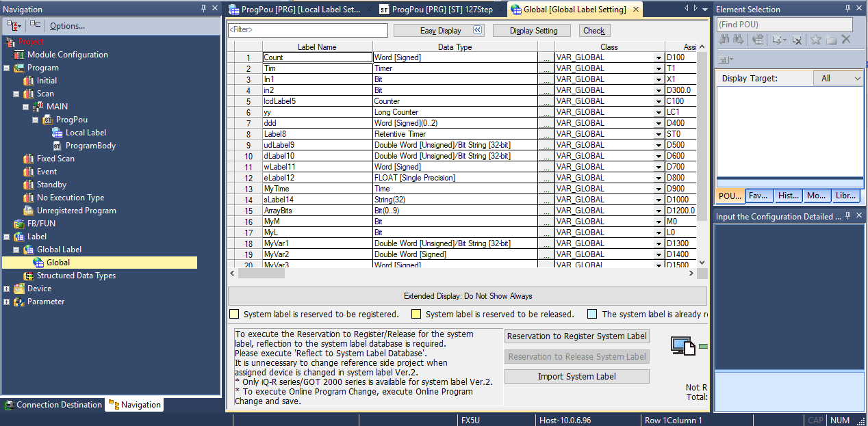868x426 pixels.
Task: Select the ProgramBody ST icon
Action: [x=58, y=146]
